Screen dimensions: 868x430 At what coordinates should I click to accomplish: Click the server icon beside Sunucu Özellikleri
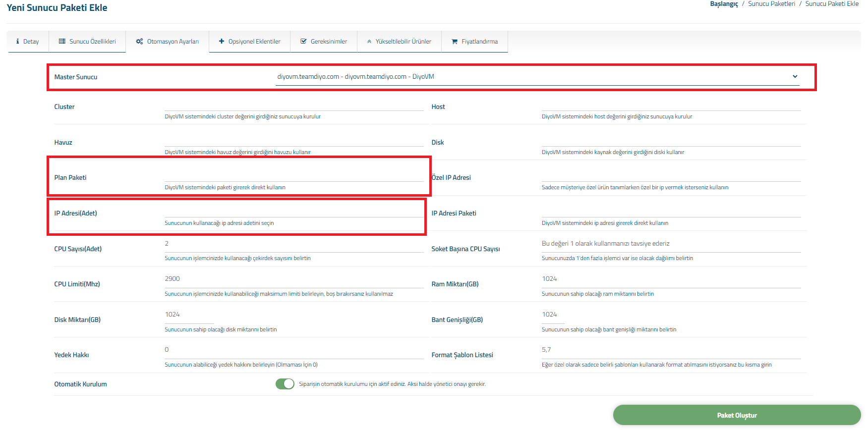[x=62, y=42]
